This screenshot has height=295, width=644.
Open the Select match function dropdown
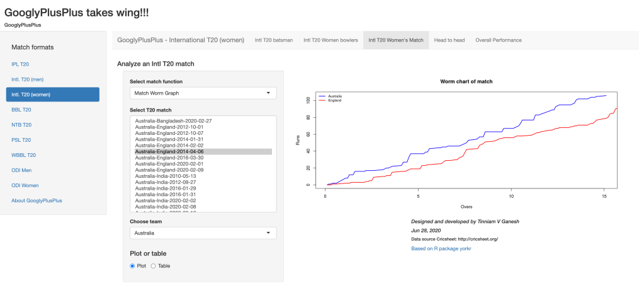(x=203, y=93)
